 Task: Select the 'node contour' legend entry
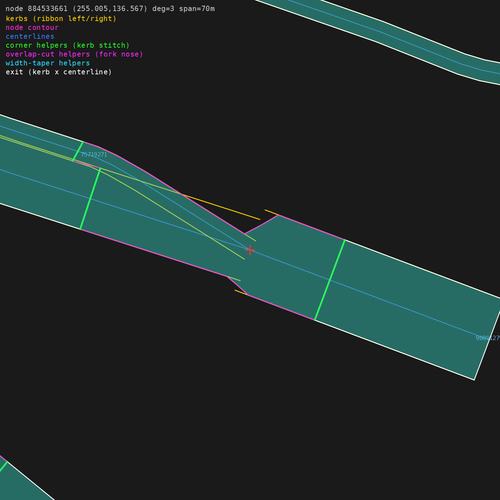point(32,28)
